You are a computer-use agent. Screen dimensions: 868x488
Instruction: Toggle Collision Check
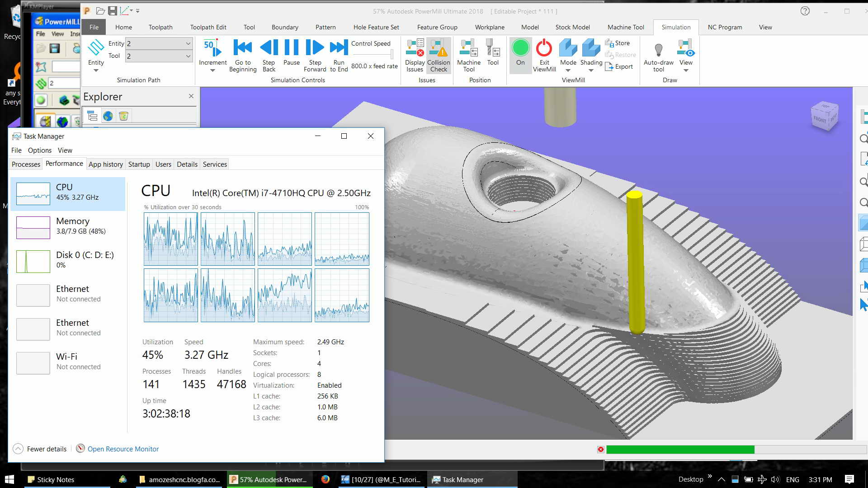(439, 55)
